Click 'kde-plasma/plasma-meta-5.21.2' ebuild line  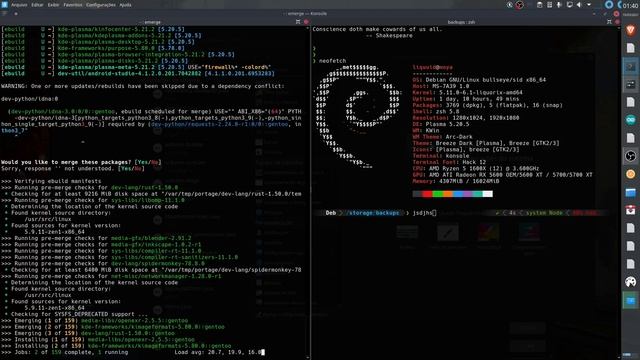point(136,67)
